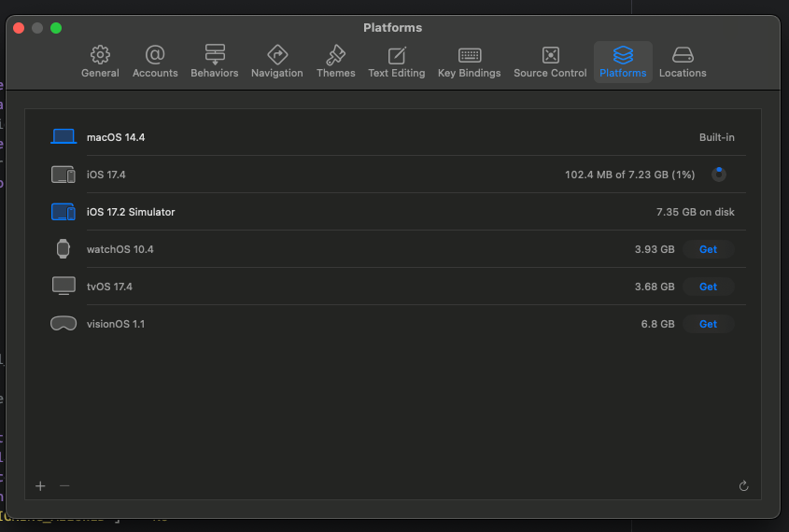Close the Platforms settings window
The image size is (789, 532).
(x=19, y=28)
